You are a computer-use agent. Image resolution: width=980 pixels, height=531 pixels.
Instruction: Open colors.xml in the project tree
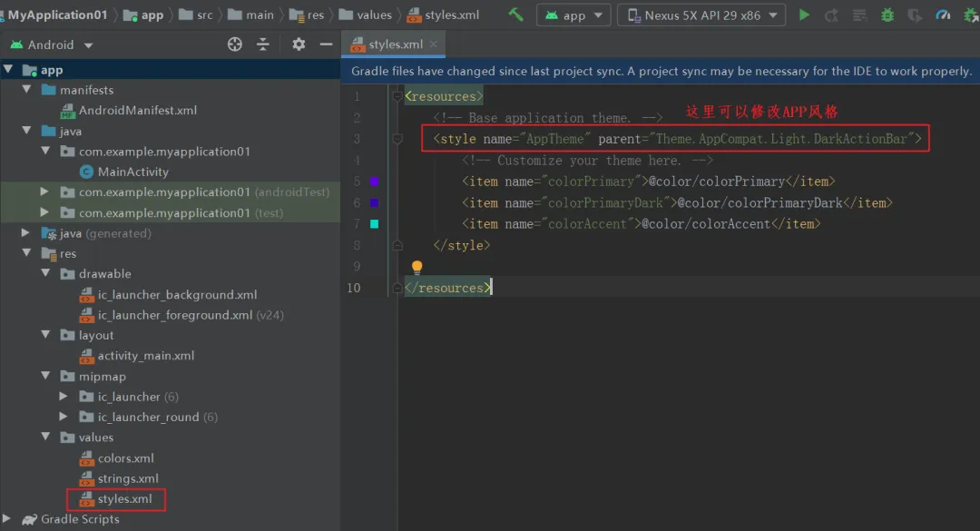pos(125,457)
